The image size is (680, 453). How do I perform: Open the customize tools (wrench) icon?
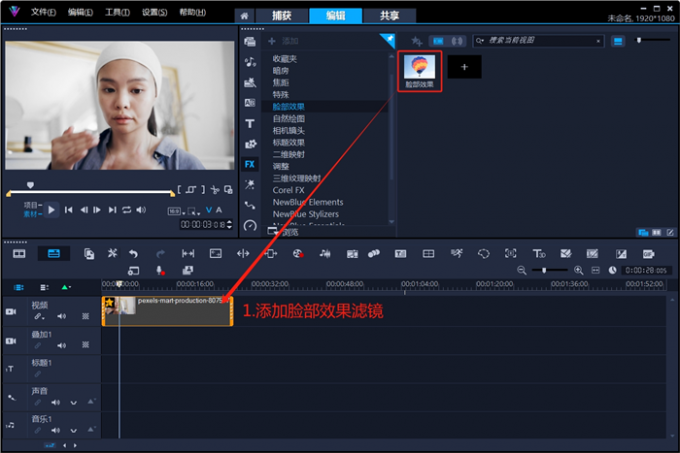[x=112, y=253]
